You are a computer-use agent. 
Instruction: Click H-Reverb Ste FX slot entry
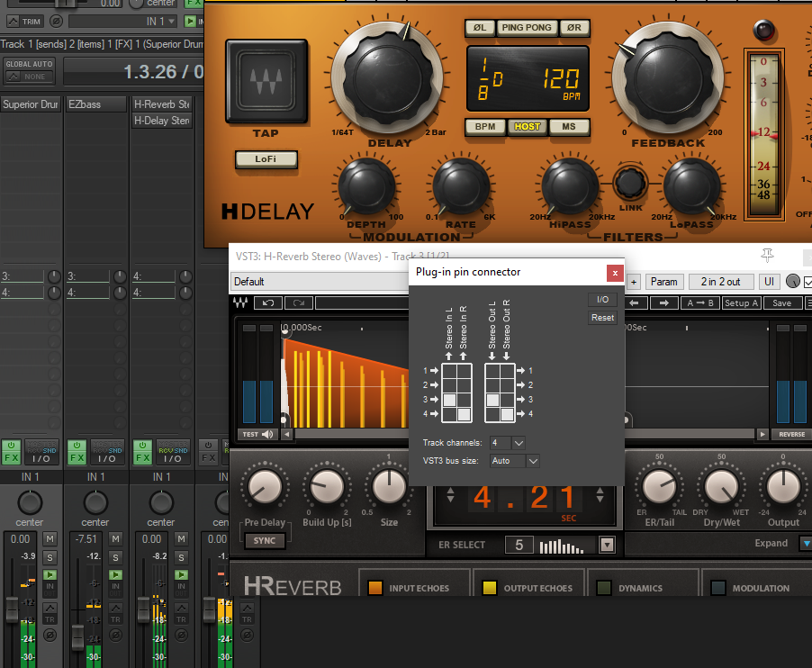[x=161, y=104]
